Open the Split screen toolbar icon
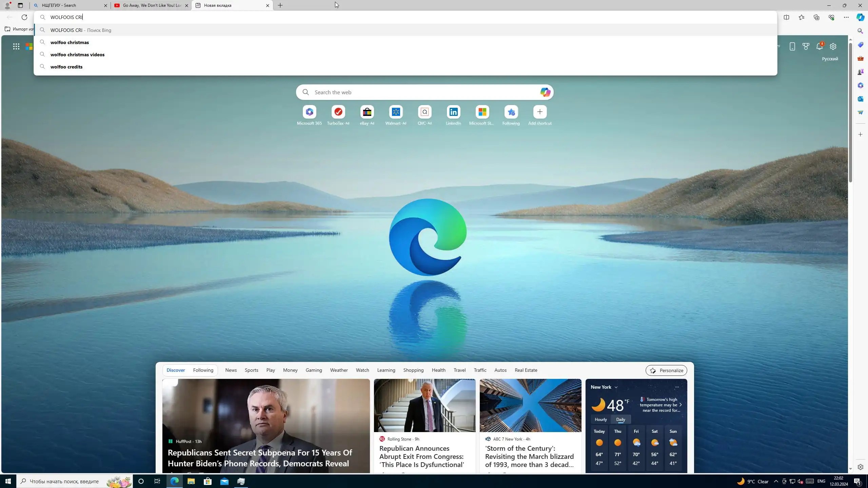The image size is (868, 488). click(x=786, y=17)
